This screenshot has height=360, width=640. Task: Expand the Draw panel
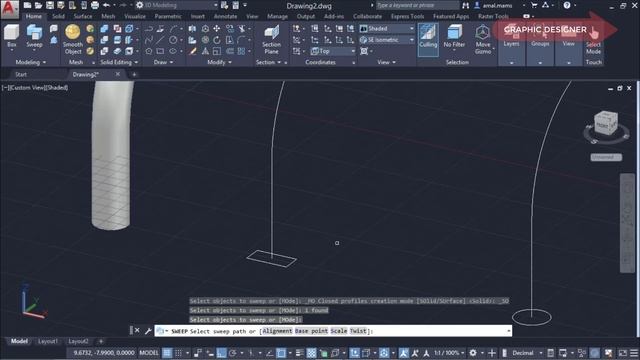163,62
